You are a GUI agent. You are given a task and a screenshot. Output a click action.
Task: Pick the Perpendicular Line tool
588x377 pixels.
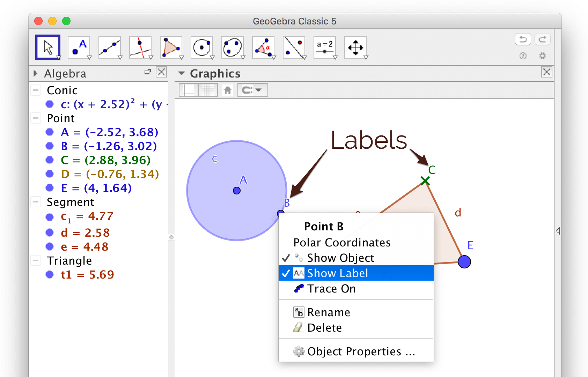click(140, 47)
